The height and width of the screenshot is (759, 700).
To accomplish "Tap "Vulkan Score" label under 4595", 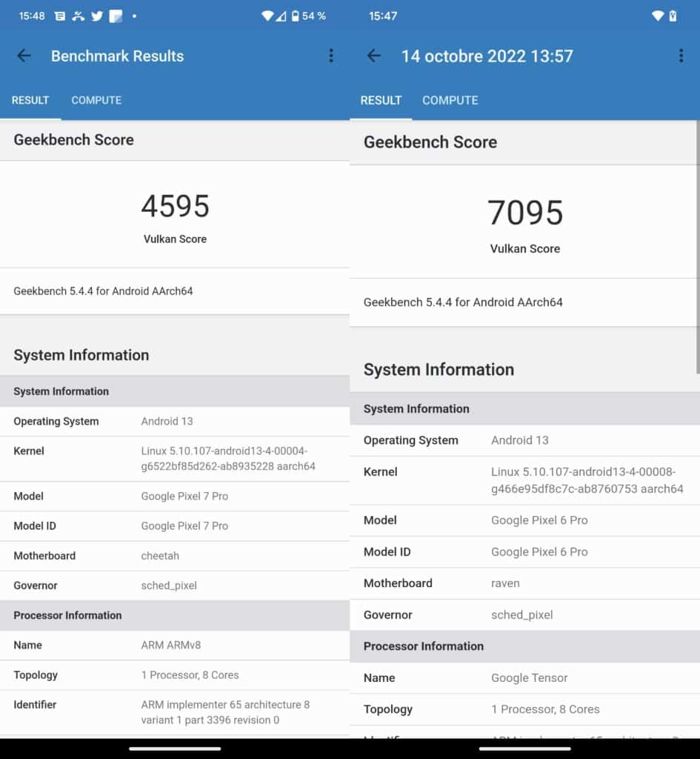I will tap(175, 239).
